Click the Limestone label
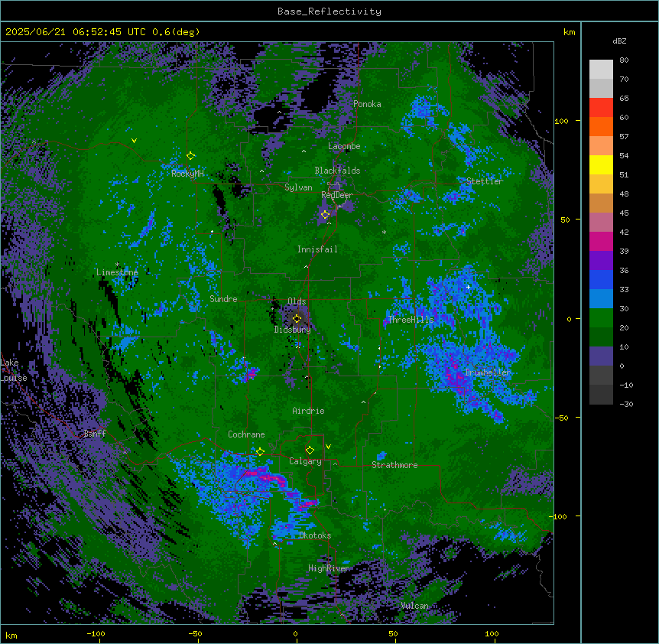Viewport: 659px width, 644px height. coord(117,272)
